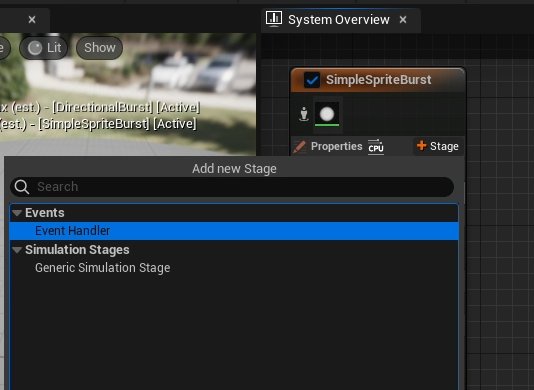
Task: Choose Generic Simulation Stage
Action: pyautogui.click(x=234, y=268)
